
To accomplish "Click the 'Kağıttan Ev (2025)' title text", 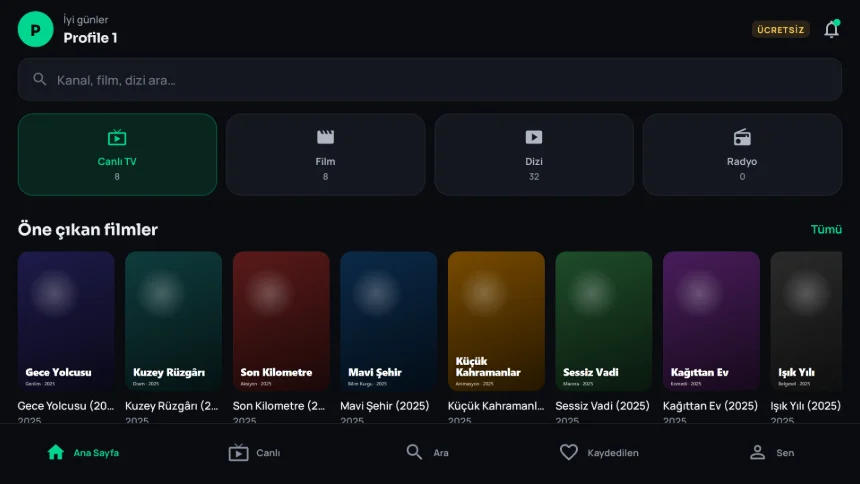I will [710, 406].
